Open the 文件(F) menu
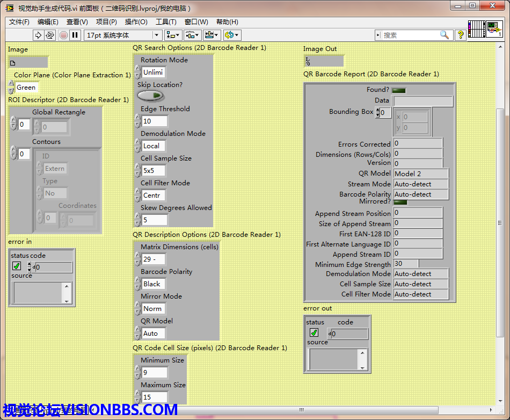510x420 pixels. coord(19,22)
